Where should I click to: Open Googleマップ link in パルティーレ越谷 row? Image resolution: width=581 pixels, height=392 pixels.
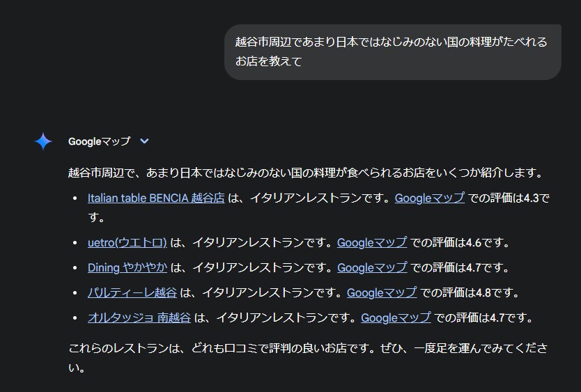coord(382,292)
